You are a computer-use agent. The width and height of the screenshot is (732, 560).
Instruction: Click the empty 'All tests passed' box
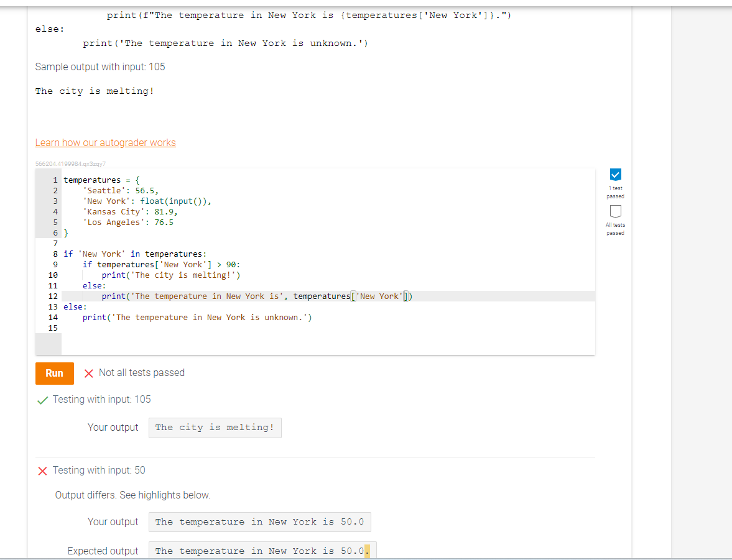click(615, 211)
